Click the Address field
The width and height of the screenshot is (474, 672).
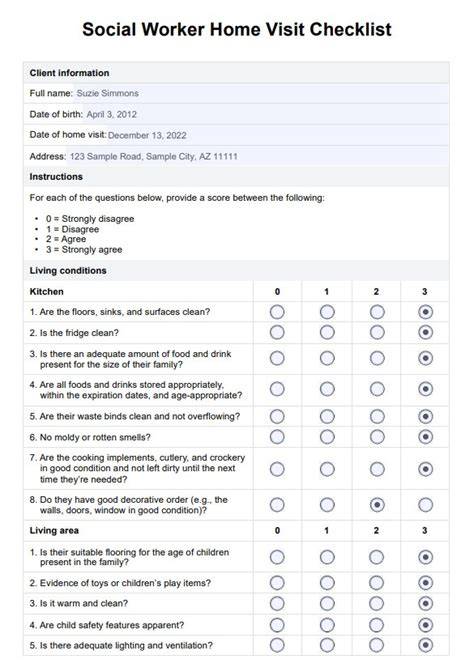(258, 156)
